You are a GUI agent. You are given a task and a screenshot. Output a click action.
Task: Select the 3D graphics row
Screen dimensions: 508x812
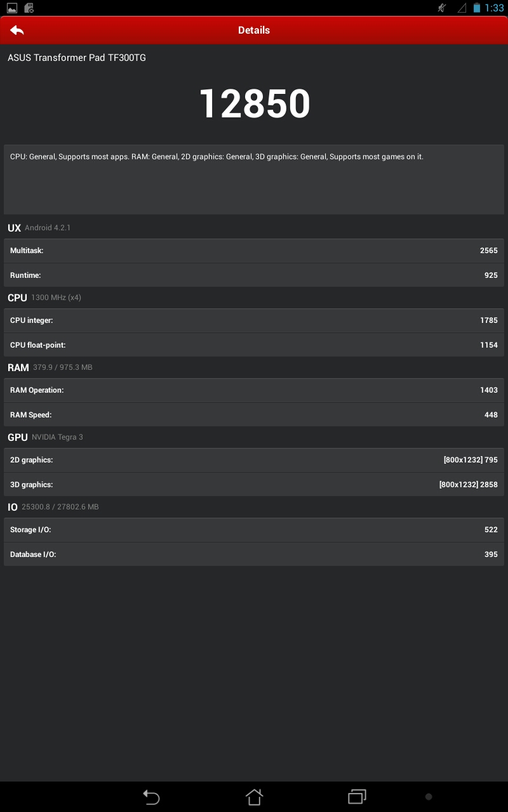coord(254,485)
